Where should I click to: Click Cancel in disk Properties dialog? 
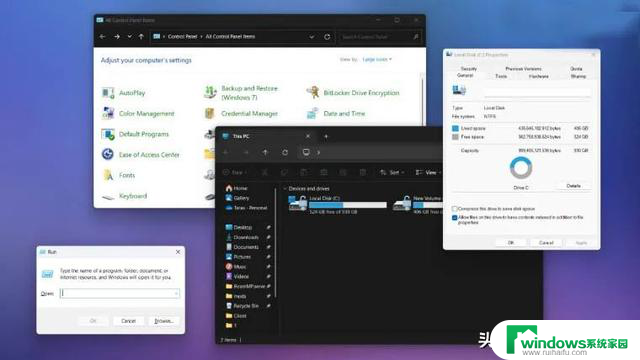point(546,243)
